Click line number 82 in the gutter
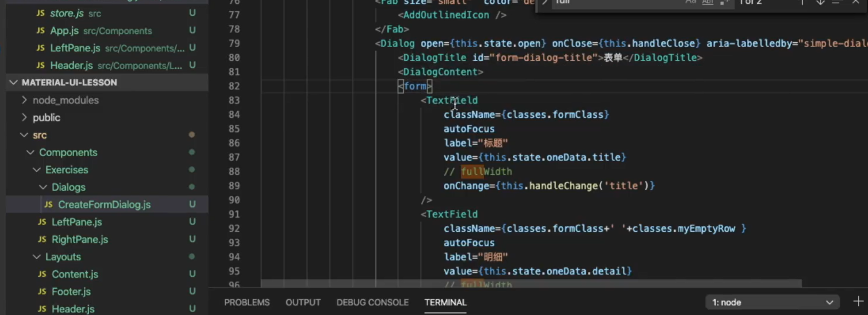Image resolution: width=868 pixels, height=315 pixels. click(x=234, y=86)
